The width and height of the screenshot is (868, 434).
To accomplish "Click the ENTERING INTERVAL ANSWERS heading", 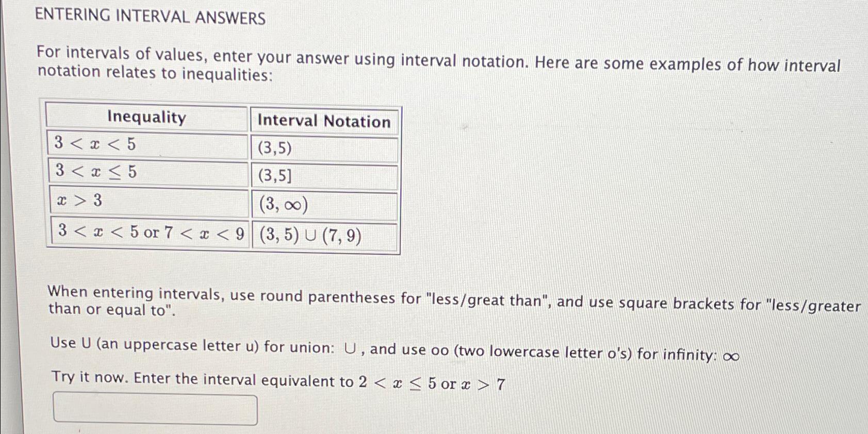I will click(x=150, y=17).
